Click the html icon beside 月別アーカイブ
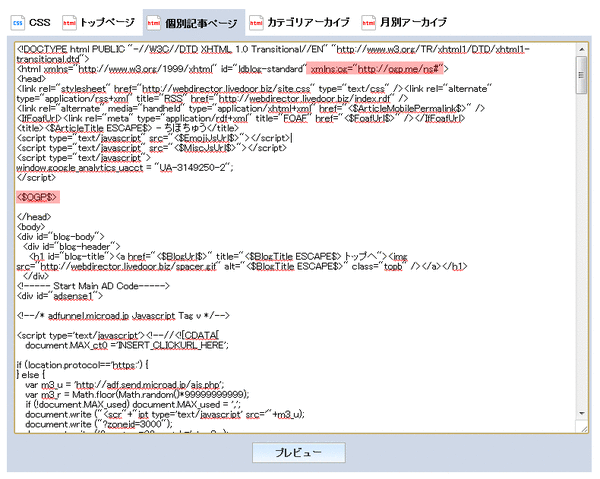 [x=368, y=23]
